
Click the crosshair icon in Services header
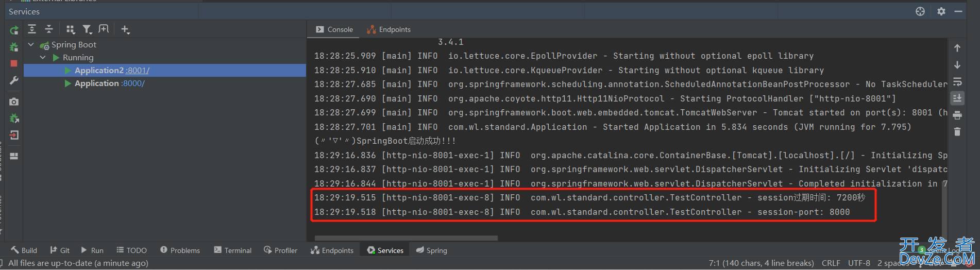pyautogui.click(x=920, y=11)
